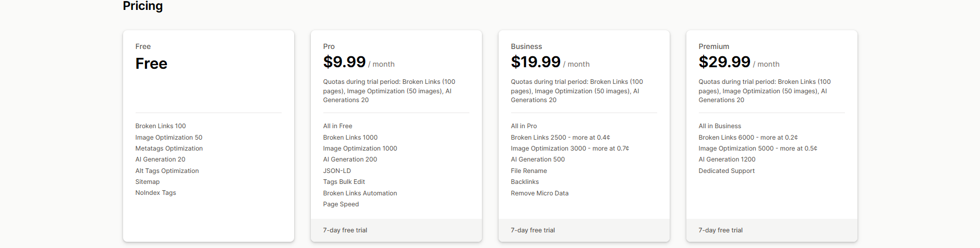This screenshot has height=248, width=980.
Task: Click the $29.99 Premium plan price
Action: coord(724,62)
